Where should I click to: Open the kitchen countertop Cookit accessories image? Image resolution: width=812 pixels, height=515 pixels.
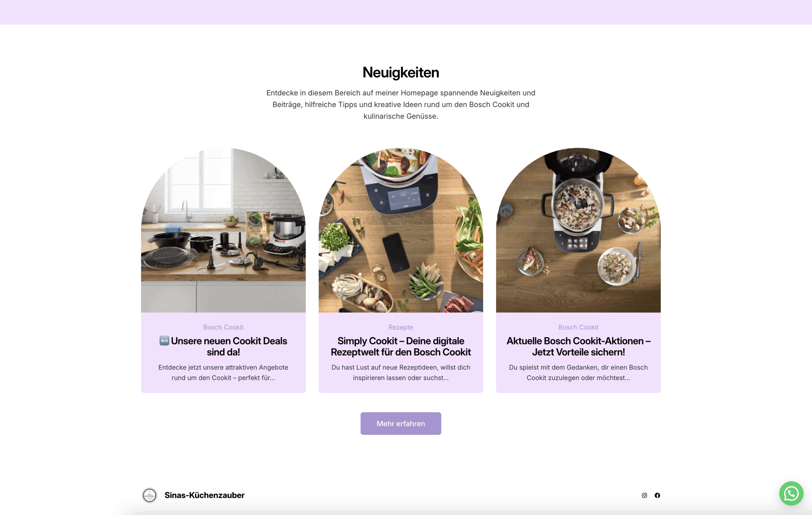(223, 230)
